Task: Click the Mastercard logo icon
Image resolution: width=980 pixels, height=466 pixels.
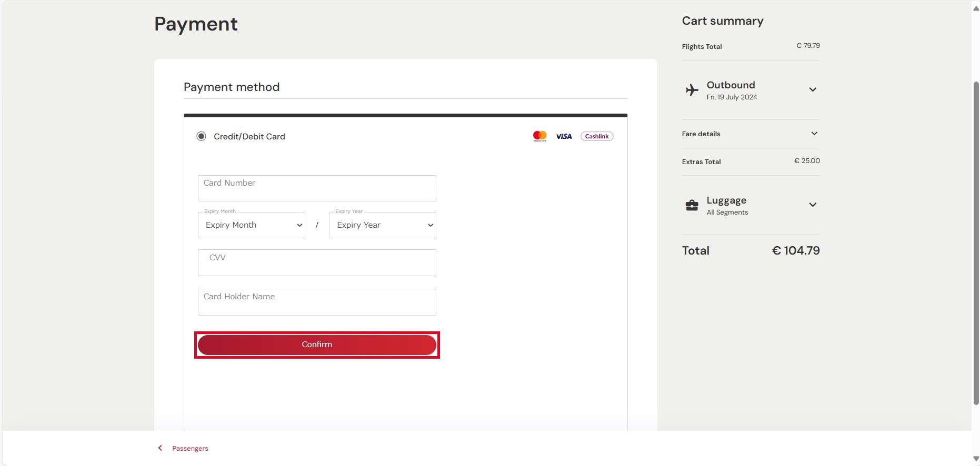Action: [x=539, y=136]
